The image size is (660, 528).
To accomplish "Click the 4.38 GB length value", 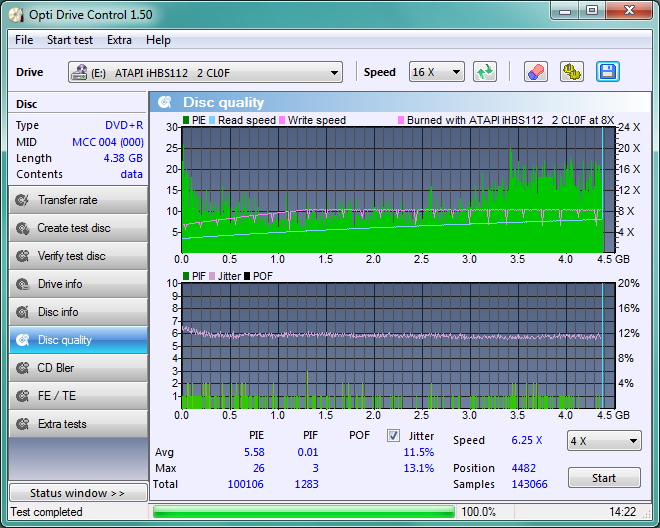I will click(x=123, y=158).
